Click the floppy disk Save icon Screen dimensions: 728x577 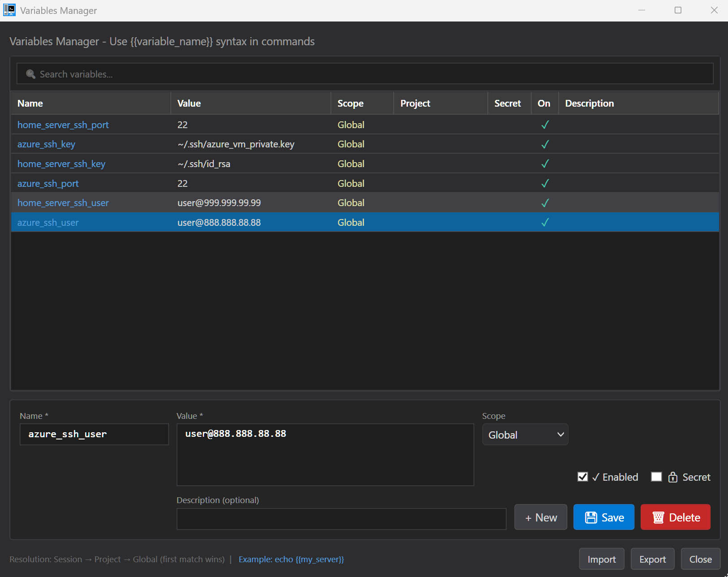591,517
